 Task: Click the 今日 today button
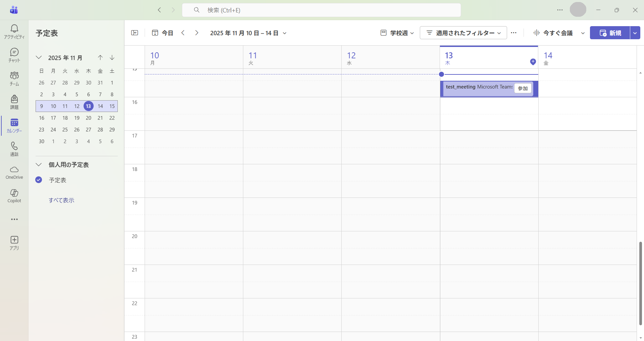tap(163, 33)
